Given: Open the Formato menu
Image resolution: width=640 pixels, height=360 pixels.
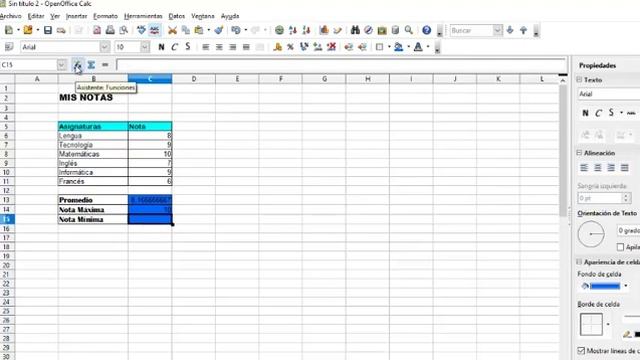Looking at the screenshot, I should coord(105,16).
